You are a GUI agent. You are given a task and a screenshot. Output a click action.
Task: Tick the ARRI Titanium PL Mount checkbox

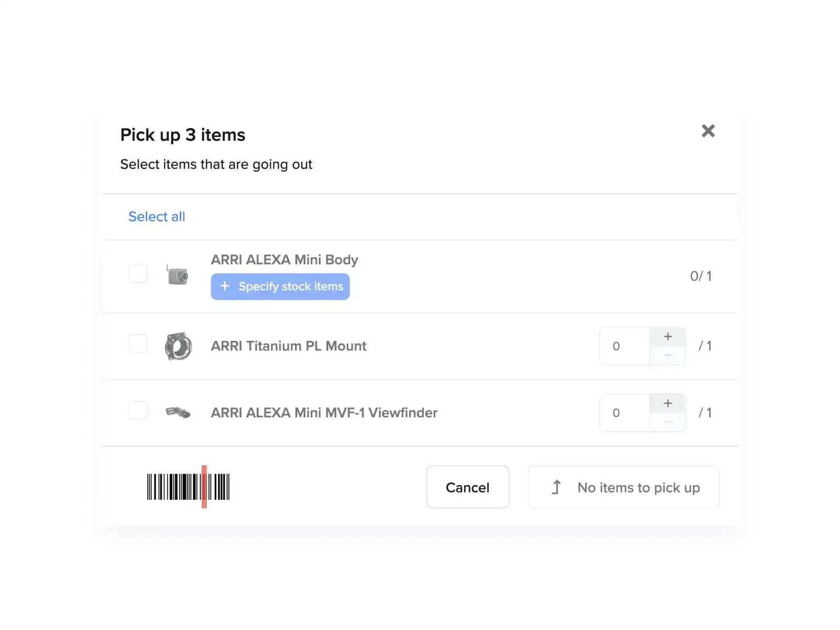pyautogui.click(x=138, y=344)
